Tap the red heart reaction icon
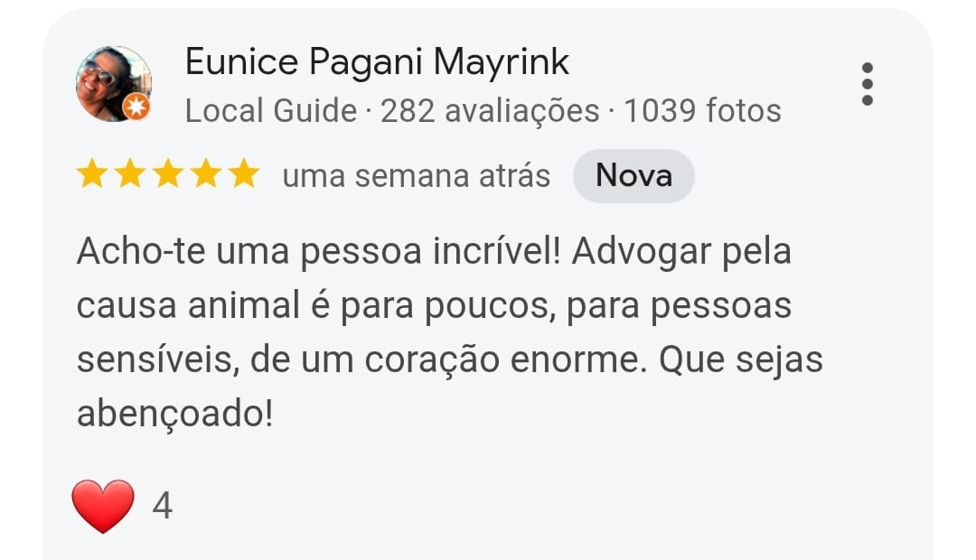The height and width of the screenshot is (560, 976). tap(103, 506)
